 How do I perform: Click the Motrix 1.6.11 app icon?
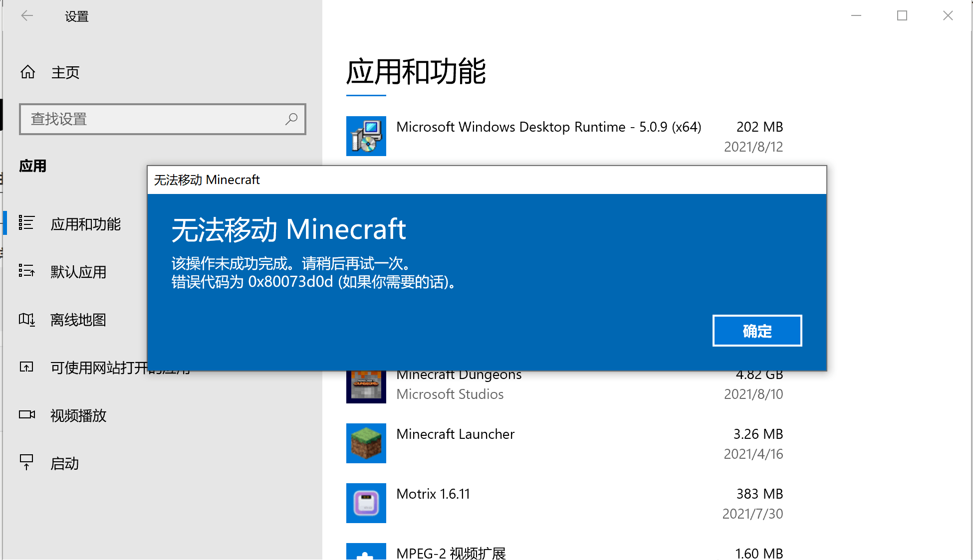click(366, 503)
